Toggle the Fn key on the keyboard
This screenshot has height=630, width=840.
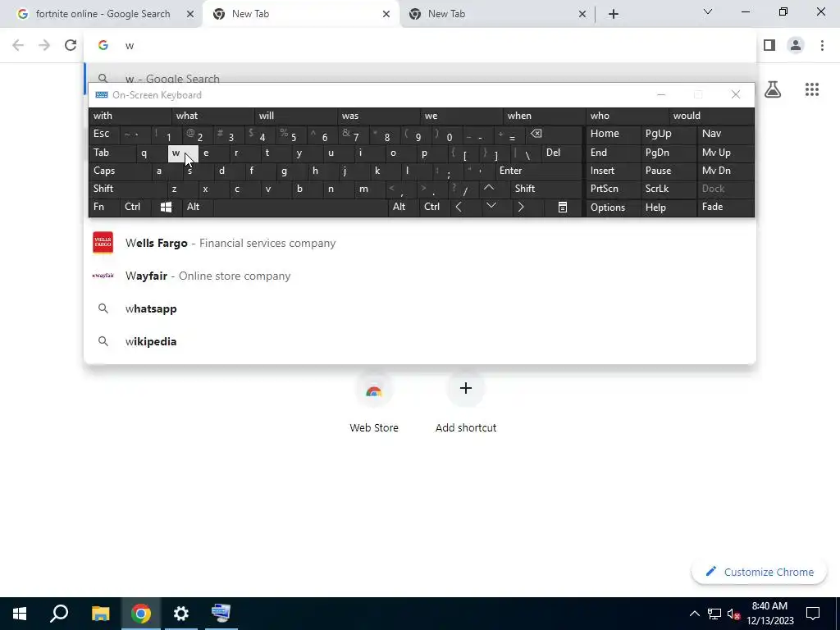pos(104,207)
